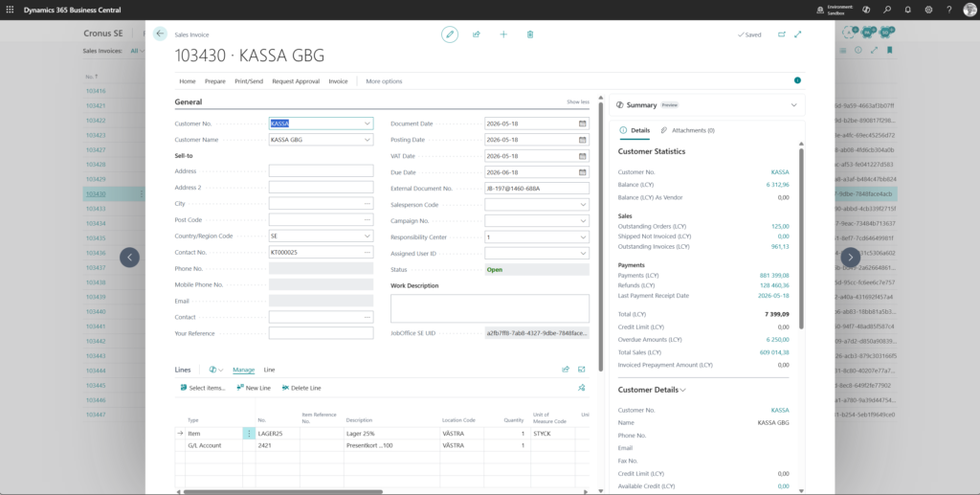Open notifications bell in top bar
Viewport: 980px width, 495px height.
907,10
